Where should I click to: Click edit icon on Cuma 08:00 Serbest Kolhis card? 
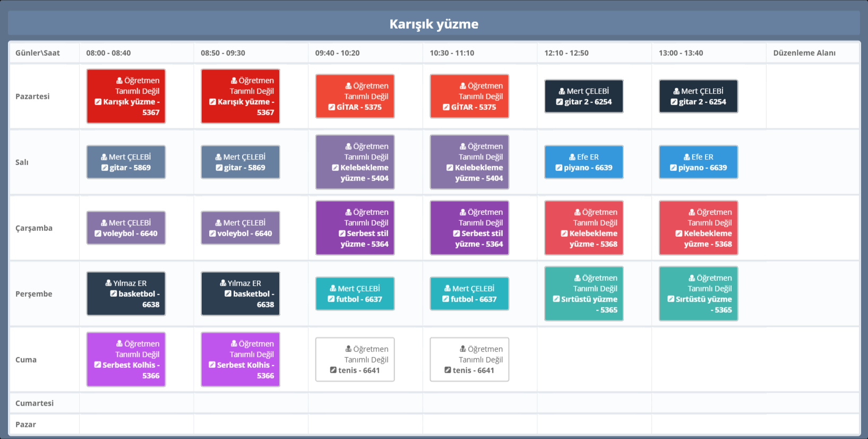[x=98, y=365]
